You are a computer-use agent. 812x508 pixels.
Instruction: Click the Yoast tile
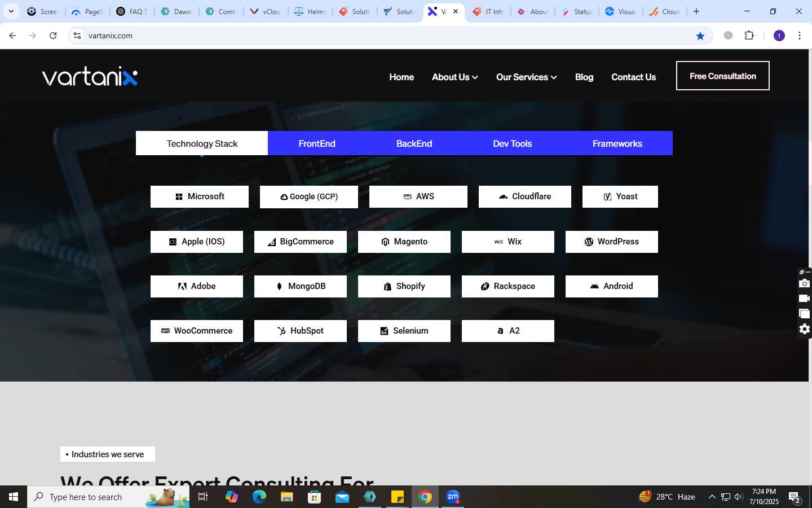[620, 196]
